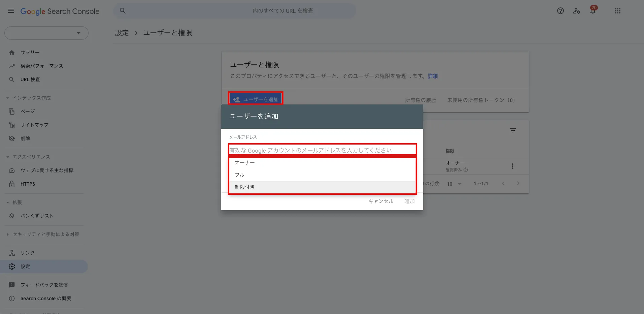Viewport: 644px width, 314px height.
Task: Open the three-dot menu for owner row
Action: coord(513,166)
